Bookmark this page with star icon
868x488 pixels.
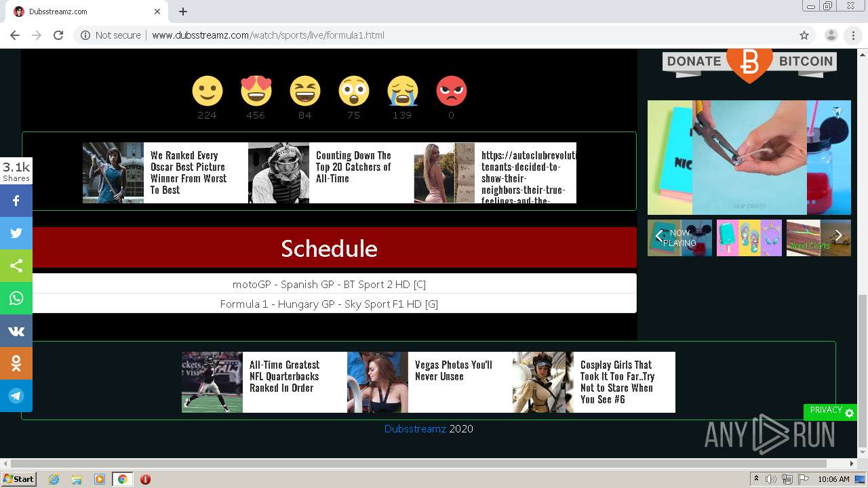[804, 35]
